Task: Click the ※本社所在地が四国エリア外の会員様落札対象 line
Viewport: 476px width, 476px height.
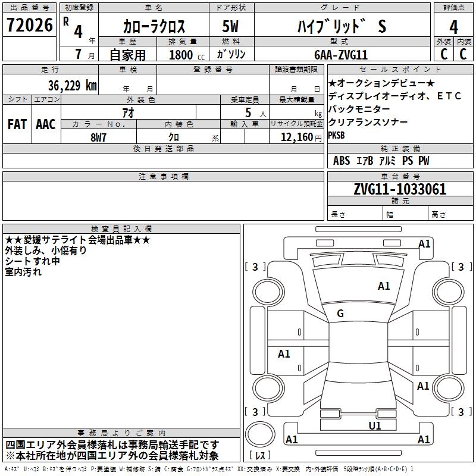Action: 112,456
